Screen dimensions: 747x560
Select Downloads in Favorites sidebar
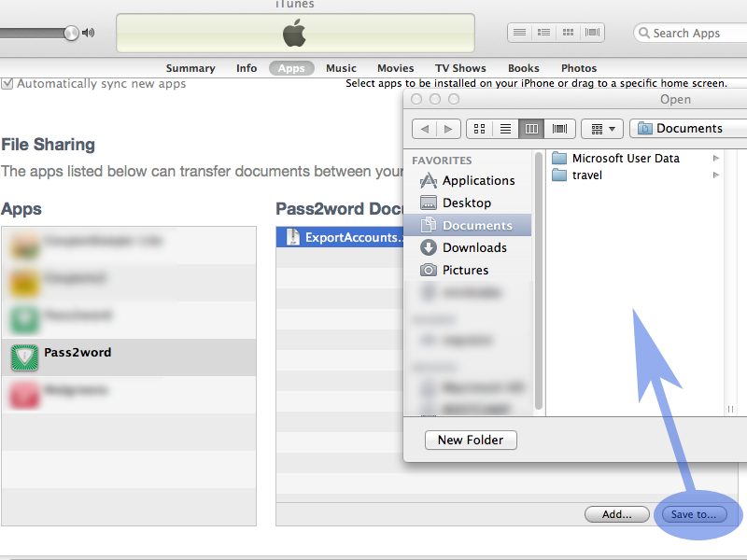[474, 247]
